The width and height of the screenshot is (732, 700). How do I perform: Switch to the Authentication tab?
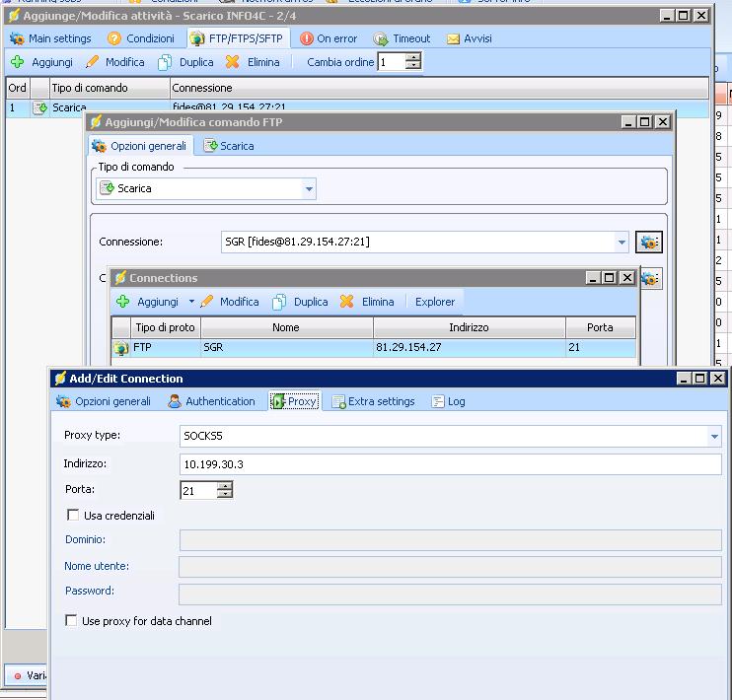[x=211, y=401]
